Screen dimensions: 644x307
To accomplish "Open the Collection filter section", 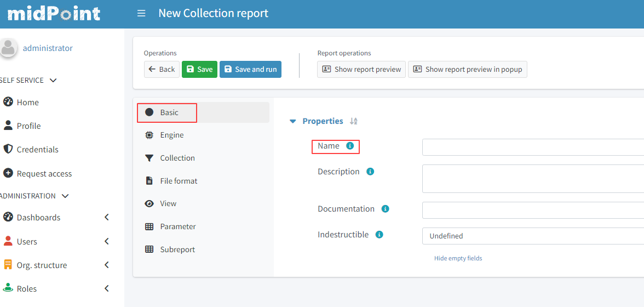I will pos(177,158).
